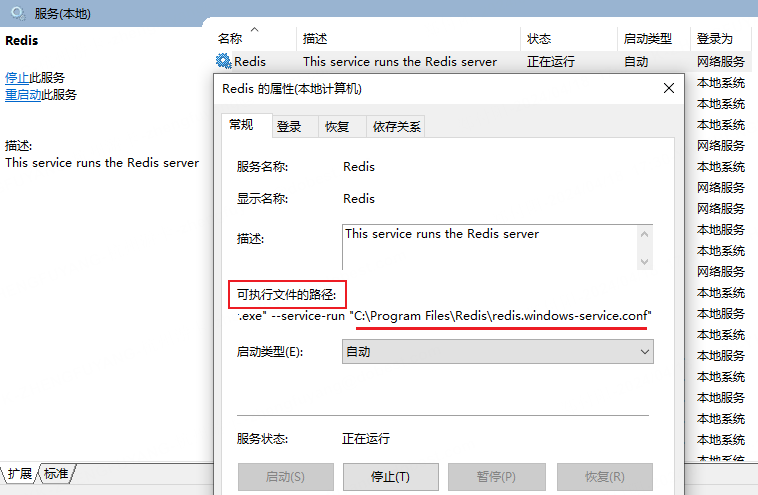Click the 正在运行 status cell for Redis
Image resolution: width=758 pixels, height=495 pixels.
[551, 62]
